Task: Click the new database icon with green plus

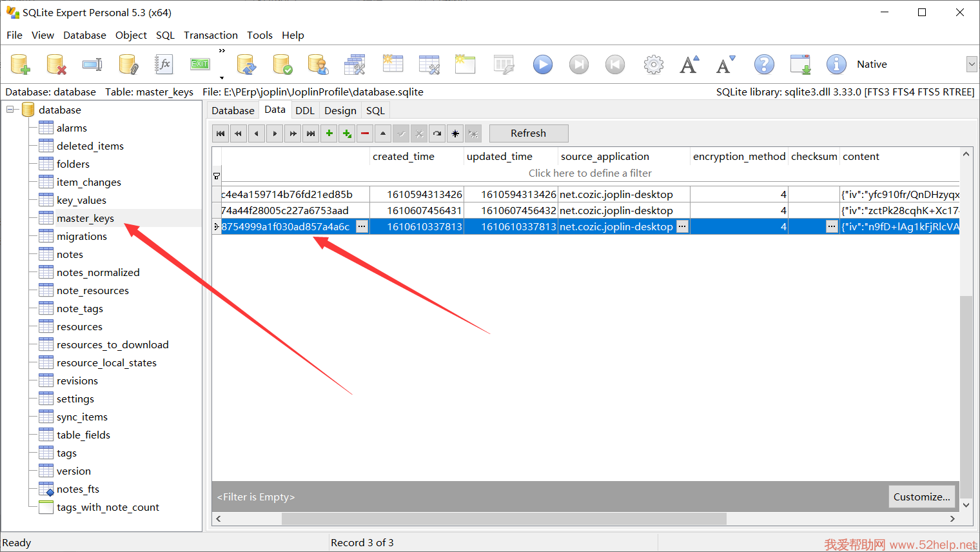Action: 21,64
